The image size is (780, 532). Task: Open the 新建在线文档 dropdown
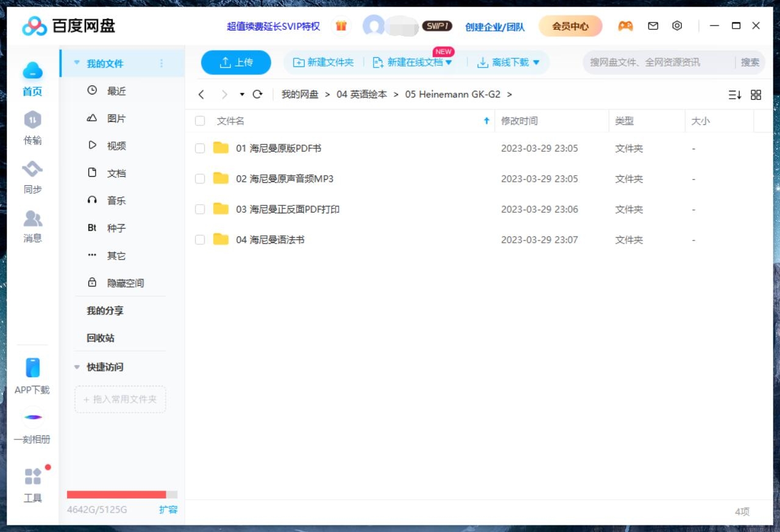click(x=450, y=62)
